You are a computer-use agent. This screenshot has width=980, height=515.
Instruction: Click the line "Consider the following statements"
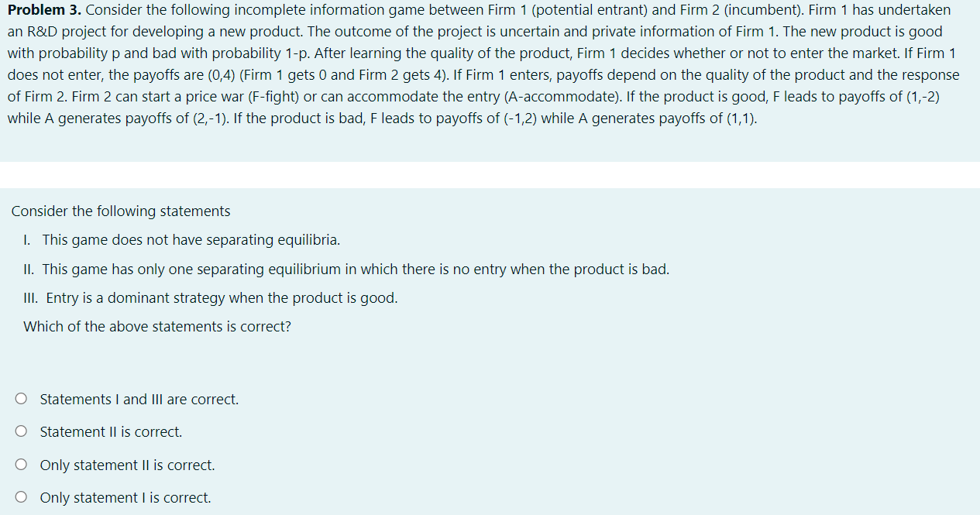121,211
